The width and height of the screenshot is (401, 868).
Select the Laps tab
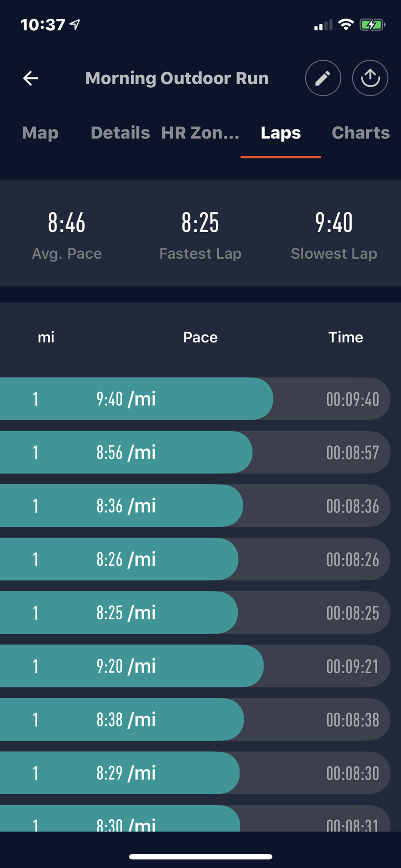[x=280, y=133]
